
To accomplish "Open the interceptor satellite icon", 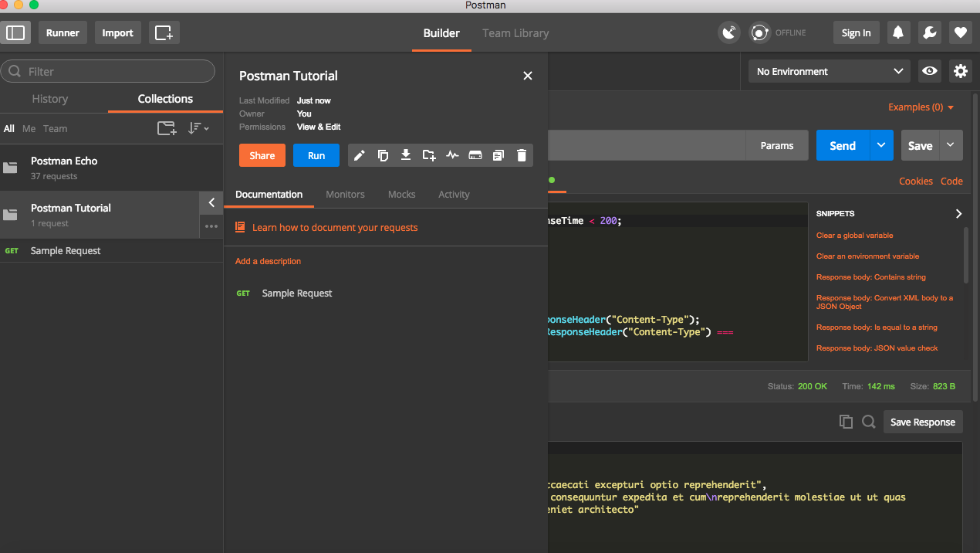I will click(x=728, y=32).
